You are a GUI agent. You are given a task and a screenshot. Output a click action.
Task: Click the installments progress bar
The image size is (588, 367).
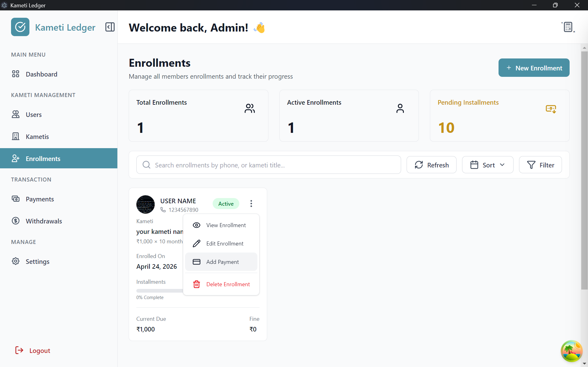tap(160, 291)
